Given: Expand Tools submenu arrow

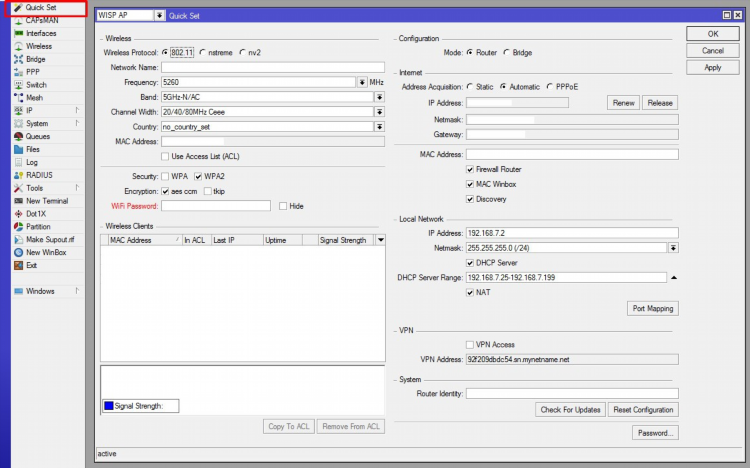Looking at the screenshot, I should pyautogui.click(x=77, y=188).
